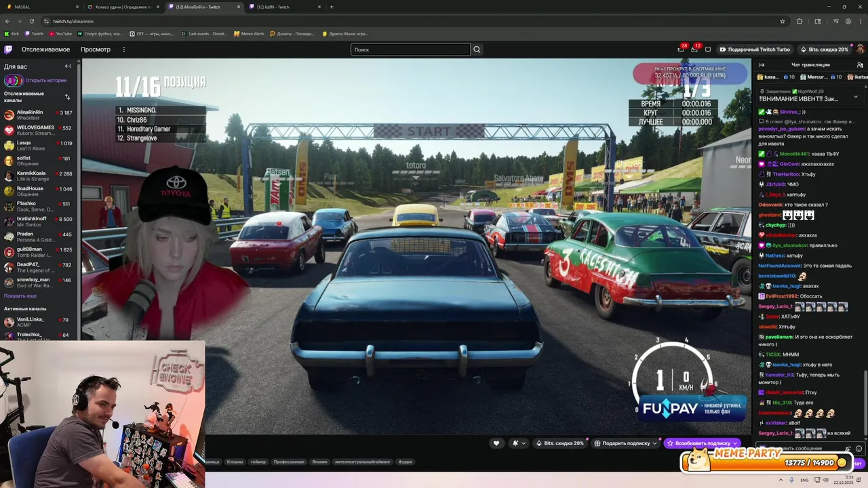Expand followed list via 'Показать еще'

(x=20, y=296)
